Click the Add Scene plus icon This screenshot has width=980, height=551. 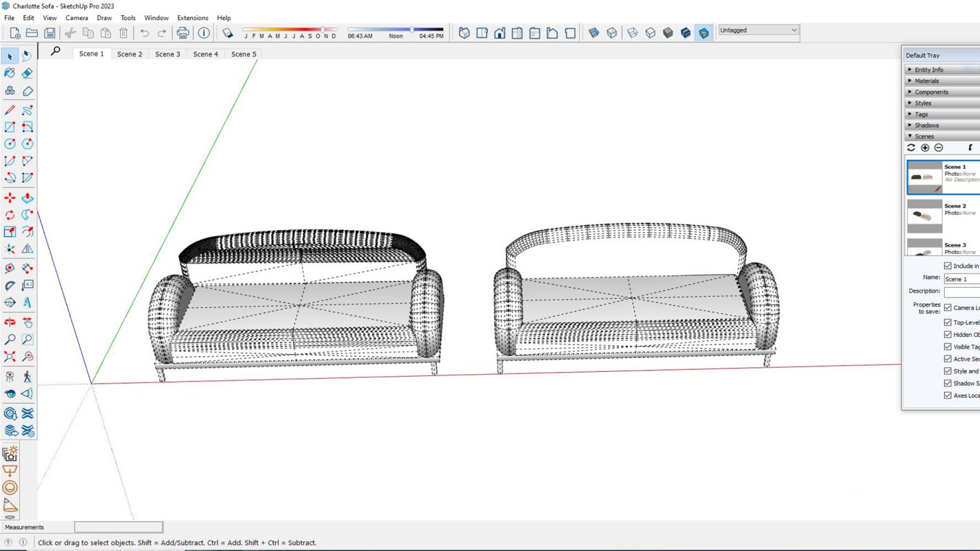pos(925,148)
